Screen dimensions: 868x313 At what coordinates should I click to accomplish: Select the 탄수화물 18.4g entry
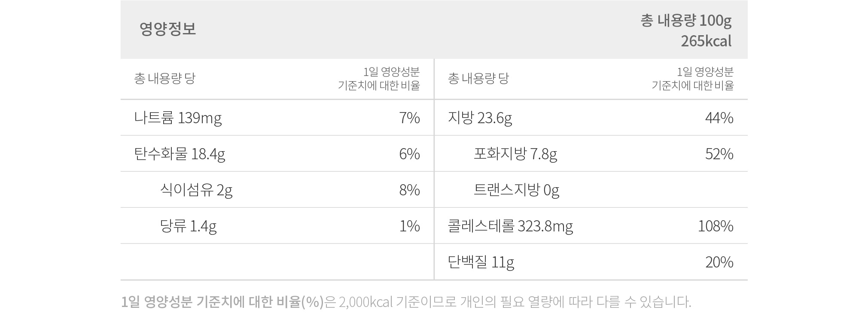pyautogui.click(x=180, y=154)
